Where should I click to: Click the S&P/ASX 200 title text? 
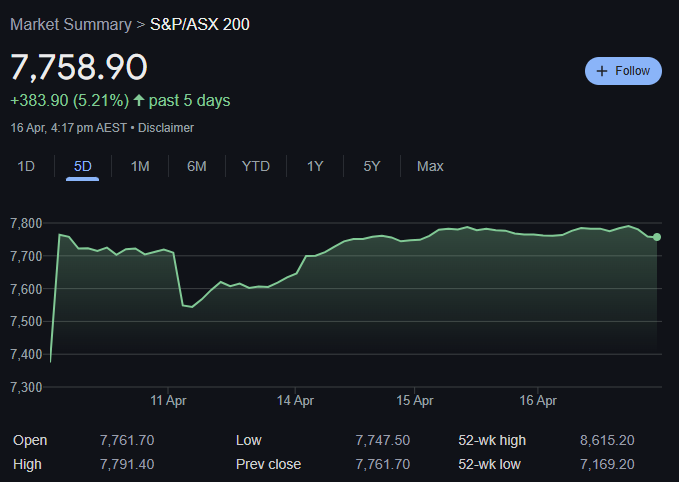click(x=200, y=24)
